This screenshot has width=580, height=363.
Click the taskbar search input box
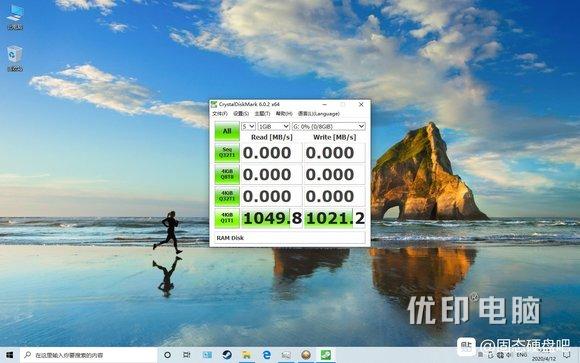(89, 355)
